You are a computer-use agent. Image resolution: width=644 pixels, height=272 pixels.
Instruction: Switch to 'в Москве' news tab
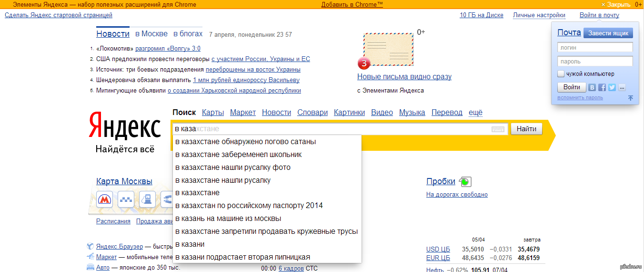151,34
